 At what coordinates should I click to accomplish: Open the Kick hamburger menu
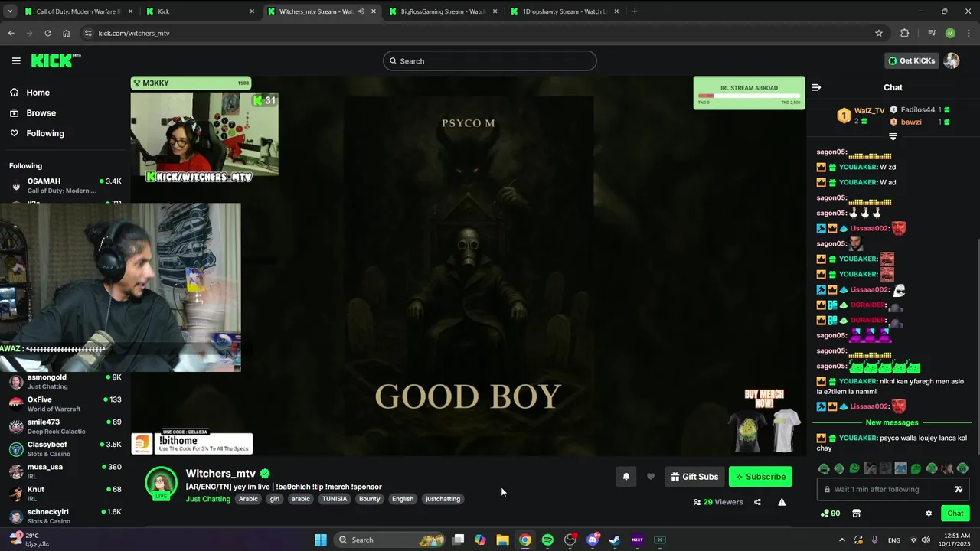point(16,61)
